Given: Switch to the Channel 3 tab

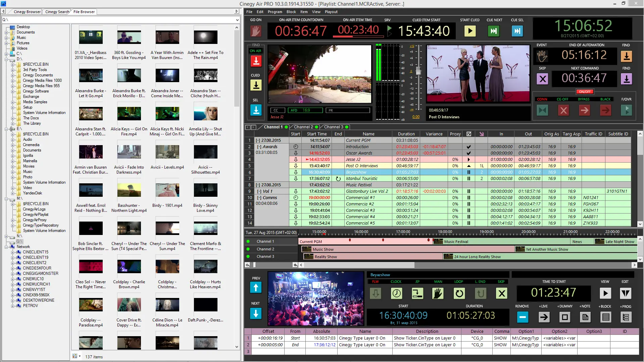Looking at the screenshot, I should pos(333,127).
